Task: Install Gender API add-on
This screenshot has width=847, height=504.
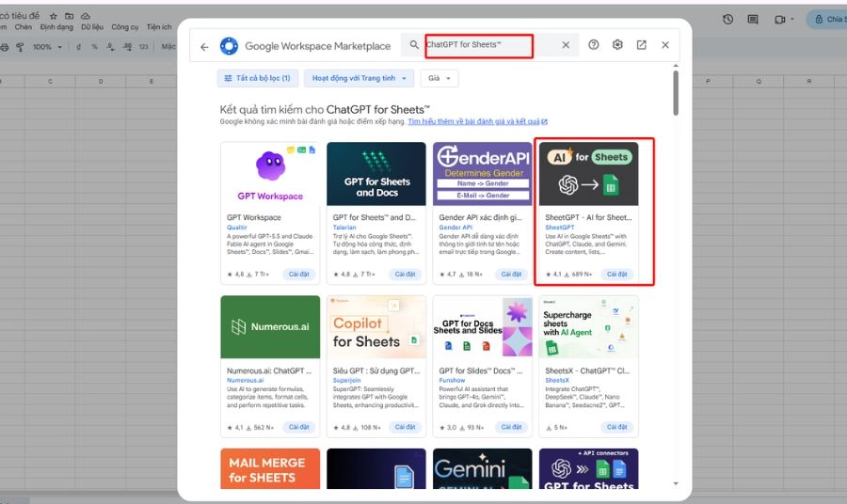Action: (511, 275)
